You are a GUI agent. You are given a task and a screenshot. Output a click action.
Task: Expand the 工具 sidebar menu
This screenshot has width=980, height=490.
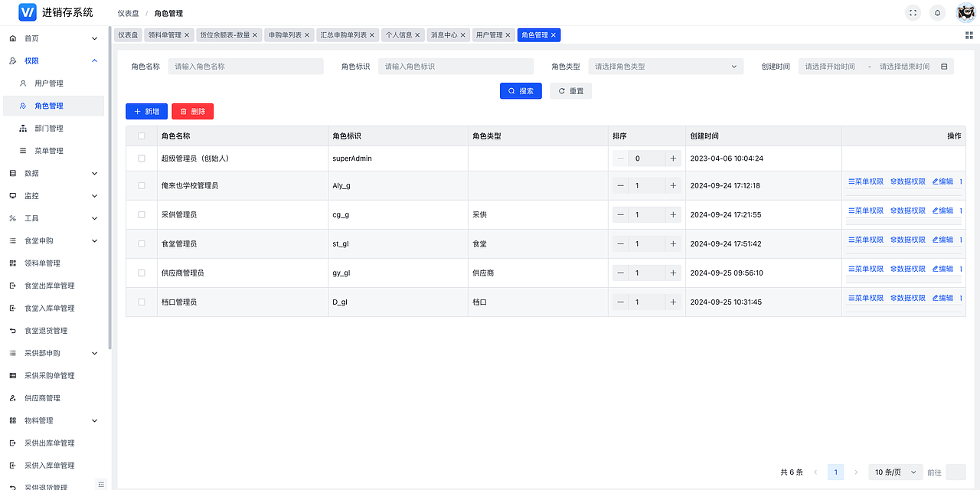pos(52,218)
